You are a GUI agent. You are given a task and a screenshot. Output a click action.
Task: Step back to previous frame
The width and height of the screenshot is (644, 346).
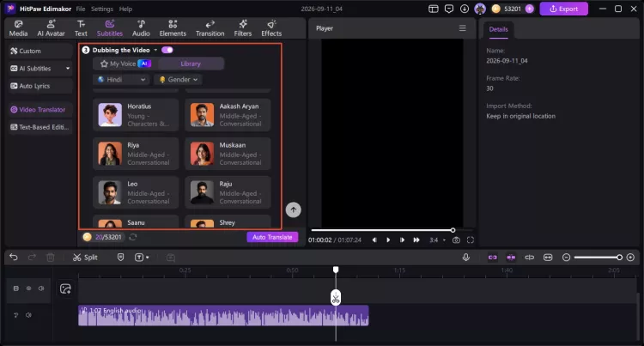coord(374,240)
